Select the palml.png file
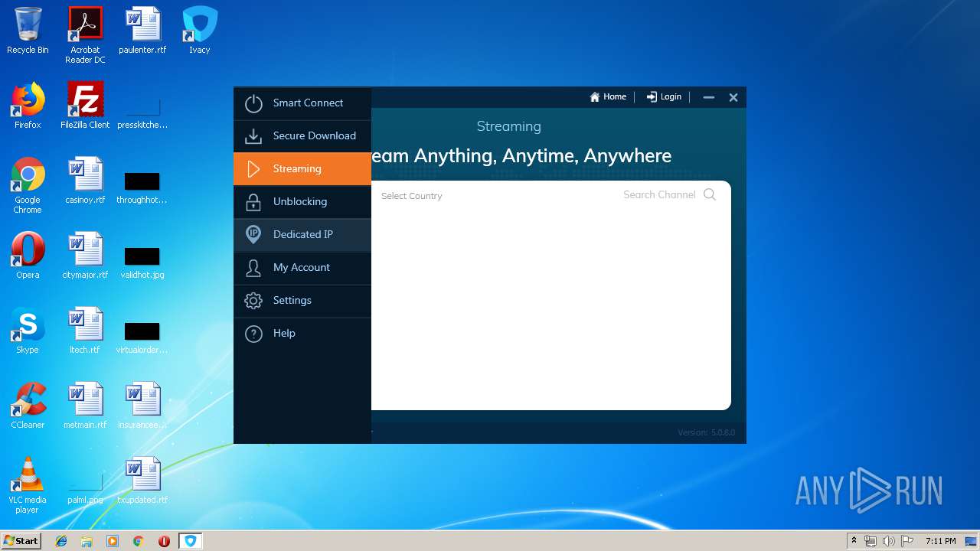Viewport: 980px width, 551px height. click(x=85, y=487)
